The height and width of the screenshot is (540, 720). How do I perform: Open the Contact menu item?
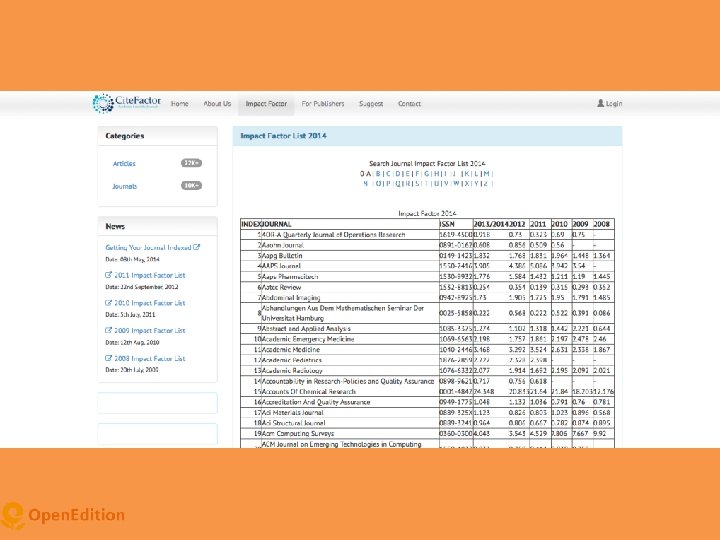click(410, 104)
